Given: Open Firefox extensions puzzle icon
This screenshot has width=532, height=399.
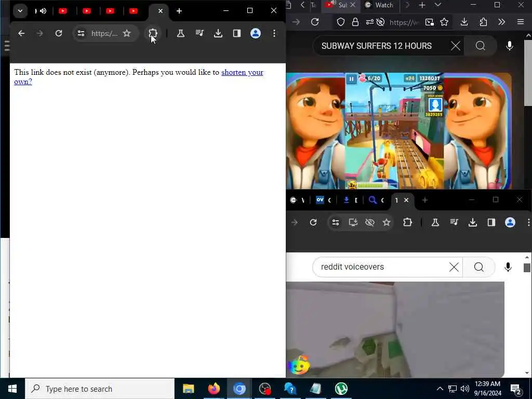Looking at the screenshot, I should 483,22.
